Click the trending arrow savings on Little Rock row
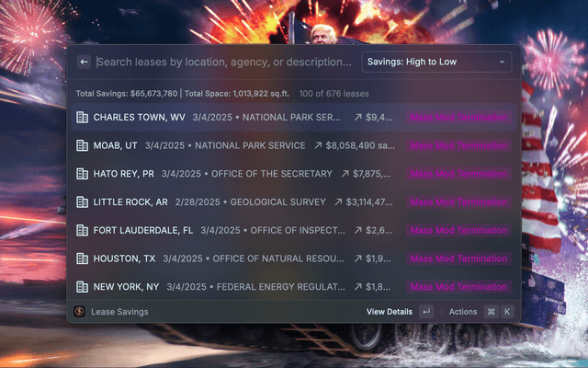The width and height of the screenshot is (588, 368). coord(339,202)
